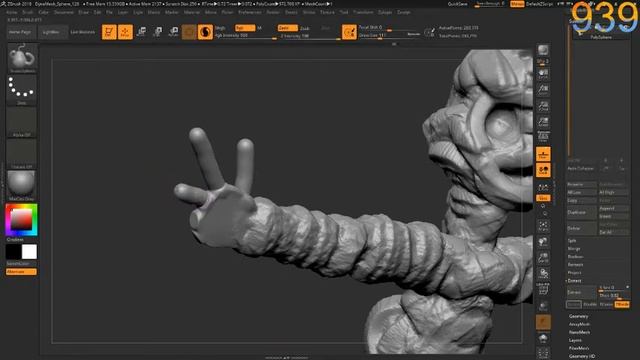Expand the Geometry palette section
The height and width of the screenshot is (360, 640).
click(x=578, y=316)
